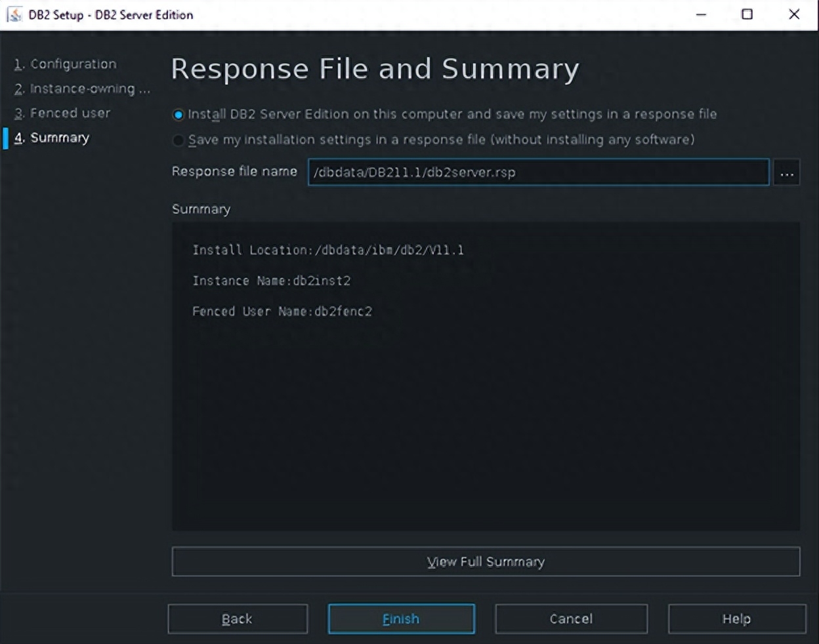Click Install Location line in summary
Viewport: 819px width, 644px height.
[328, 250]
